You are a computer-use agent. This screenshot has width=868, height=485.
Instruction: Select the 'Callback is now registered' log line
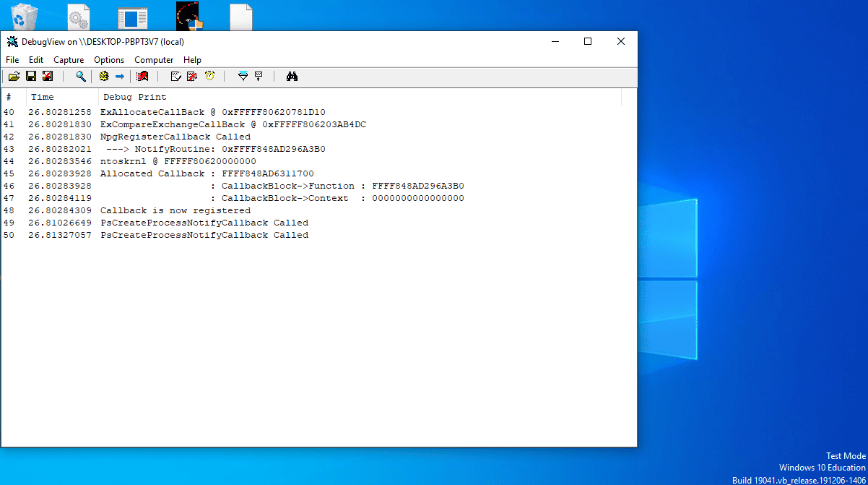pyautogui.click(x=175, y=210)
